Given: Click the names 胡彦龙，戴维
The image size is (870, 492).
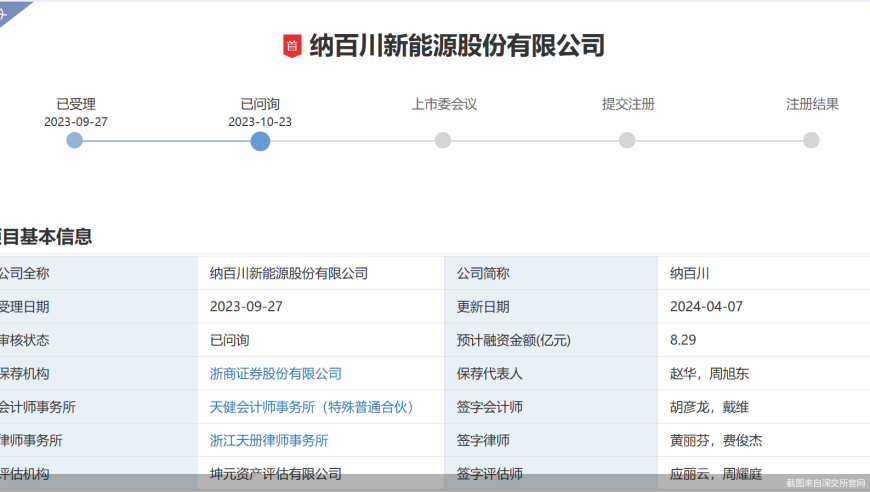Looking at the screenshot, I should tap(710, 407).
